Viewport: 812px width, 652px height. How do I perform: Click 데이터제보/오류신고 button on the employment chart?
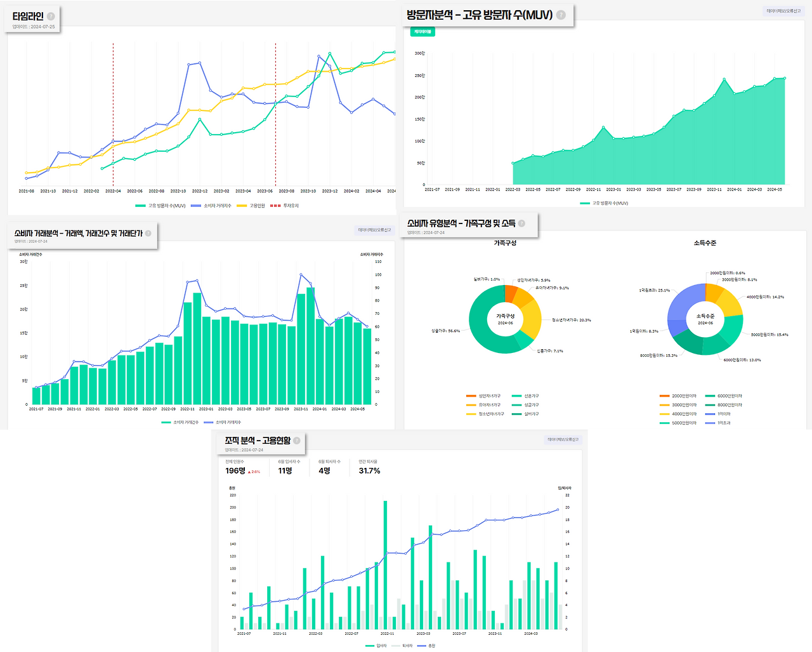pos(563,439)
